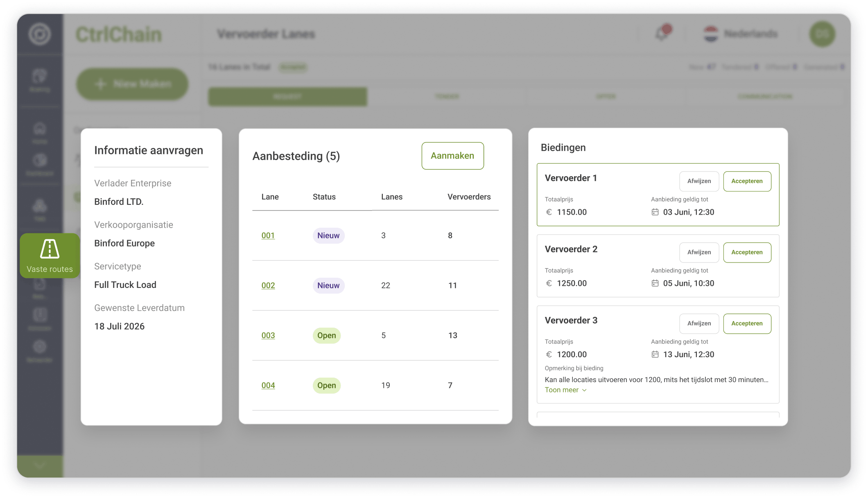
Task: Click the green user avatar circle
Action: (822, 34)
